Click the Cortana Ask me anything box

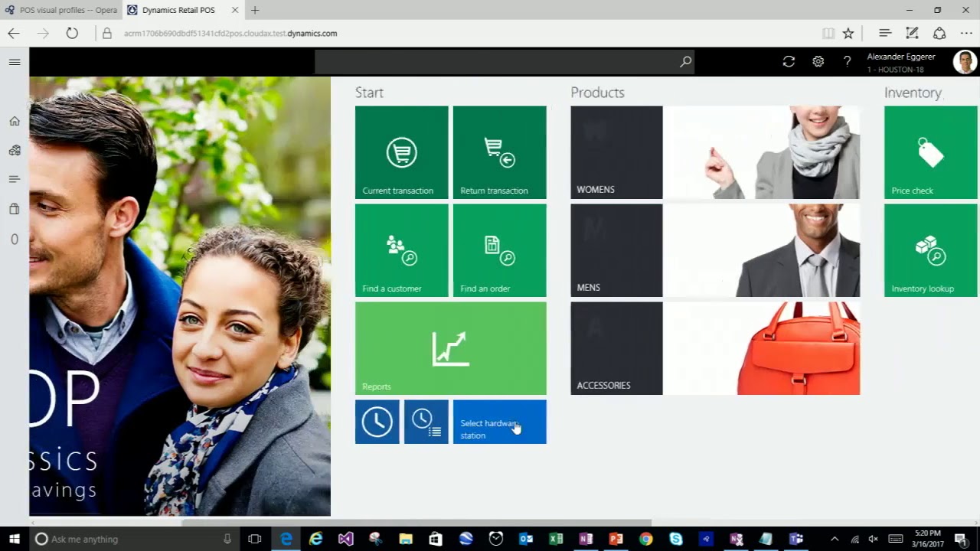(135, 539)
